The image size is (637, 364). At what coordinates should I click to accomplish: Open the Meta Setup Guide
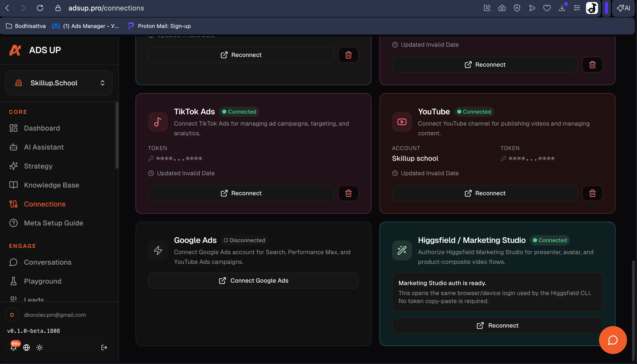point(46,223)
